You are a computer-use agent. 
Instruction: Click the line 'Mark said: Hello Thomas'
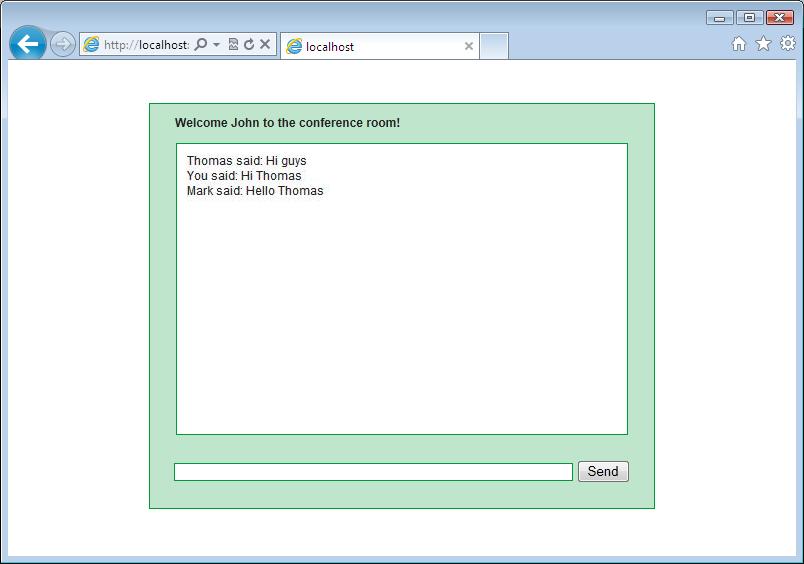255,191
